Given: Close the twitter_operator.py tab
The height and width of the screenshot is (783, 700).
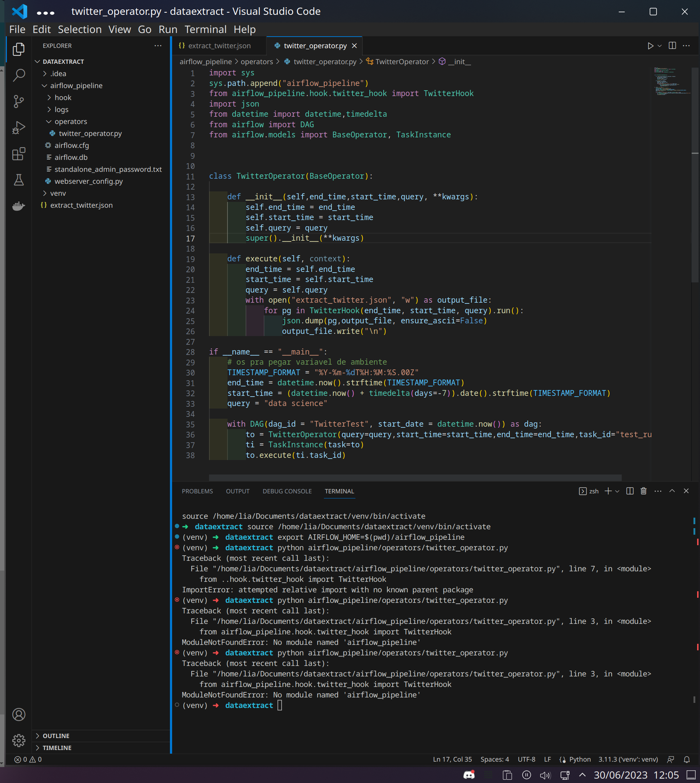Looking at the screenshot, I should [x=354, y=46].
